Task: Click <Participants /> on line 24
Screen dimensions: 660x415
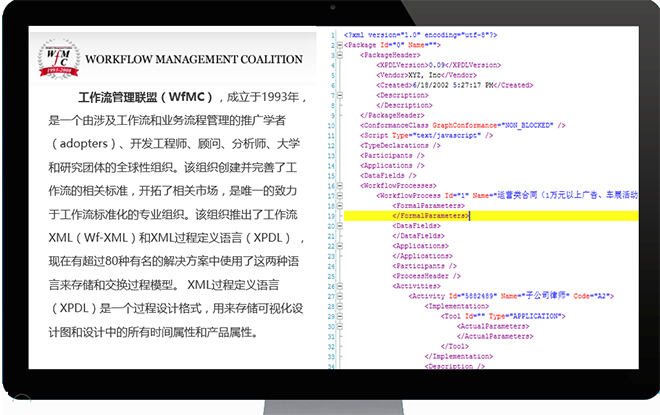Action: click(424, 266)
